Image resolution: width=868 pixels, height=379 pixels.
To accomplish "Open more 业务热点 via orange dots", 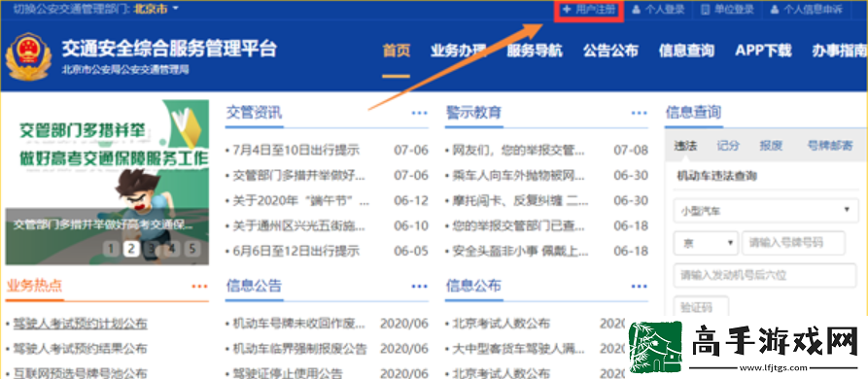I will click(x=199, y=286).
